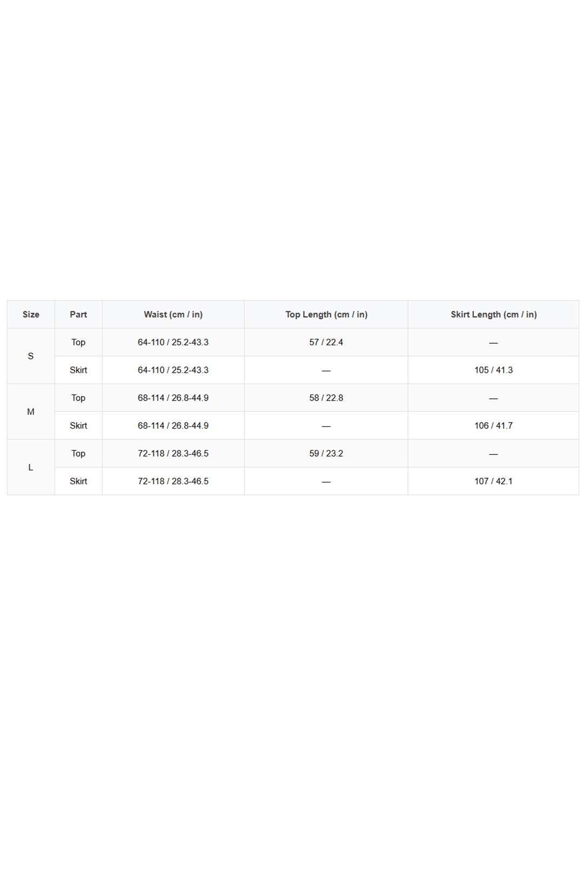Click the Top Length column header
This screenshot has height=882, width=588.
326,315
